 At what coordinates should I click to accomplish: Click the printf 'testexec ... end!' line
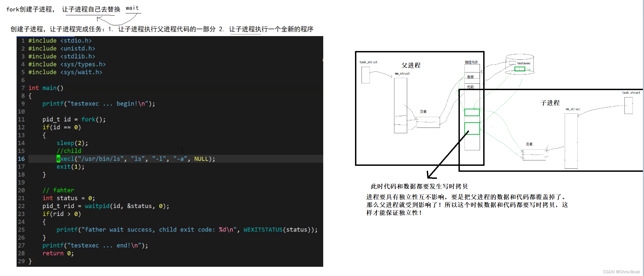[x=95, y=245]
